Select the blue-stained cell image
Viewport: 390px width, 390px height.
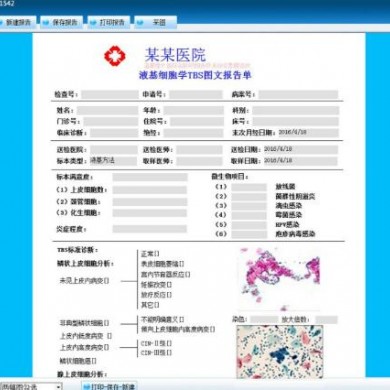280,352
